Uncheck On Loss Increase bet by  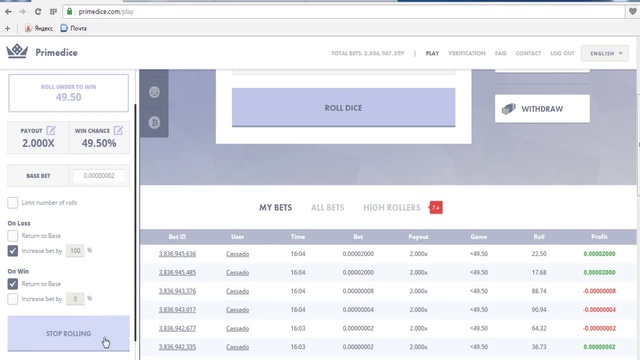point(13,251)
